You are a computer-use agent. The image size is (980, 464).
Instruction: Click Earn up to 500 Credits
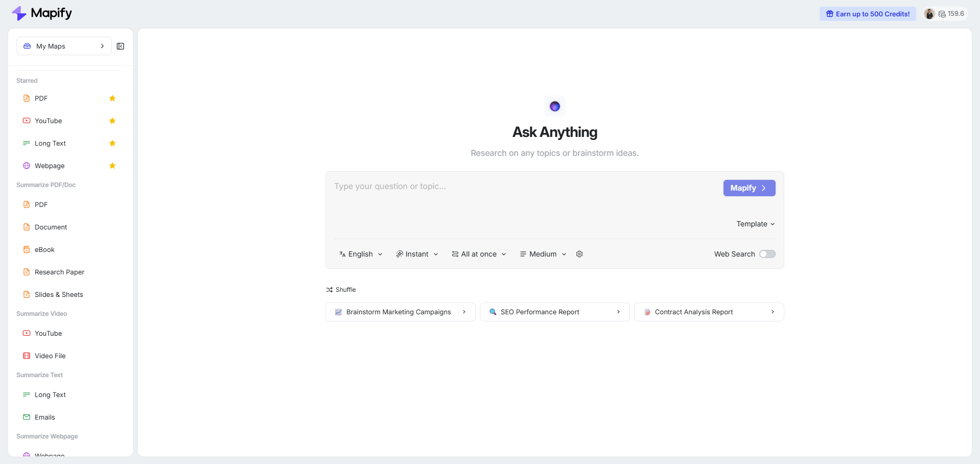pyautogui.click(x=868, y=14)
